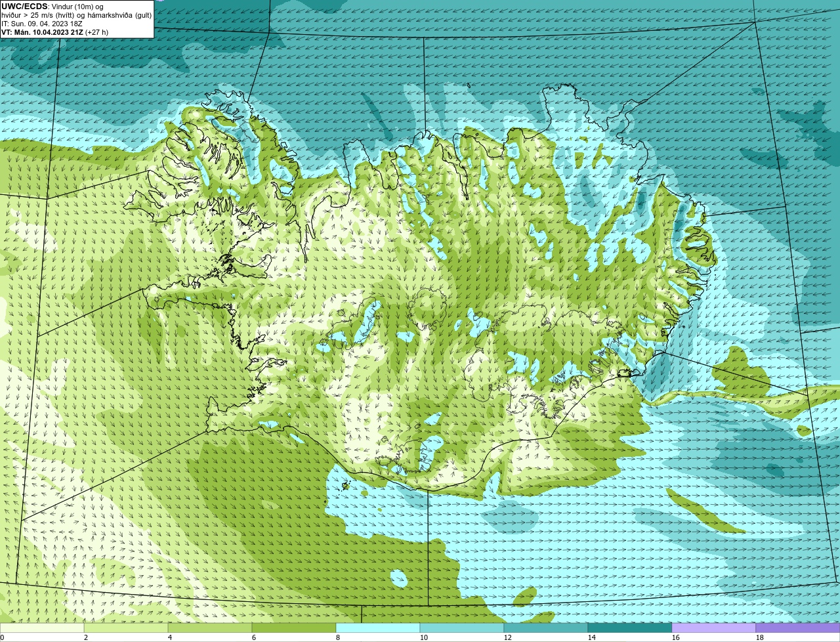Click the "UWC/ECDS: Vindur (10m) og" title line
Image resolution: width=840 pixels, height=642 pixels.
[52, 7]
